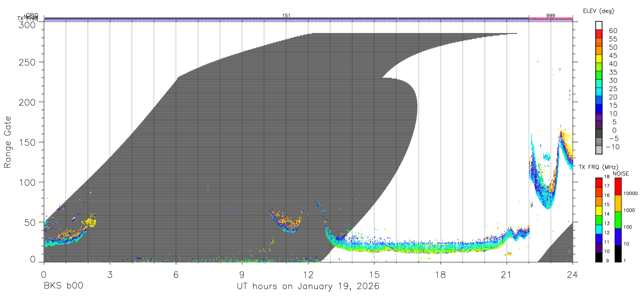This screenshot has width=644, height=297.
Task: Click the CPID label '999' at top right
Action: tap(551, 16)
